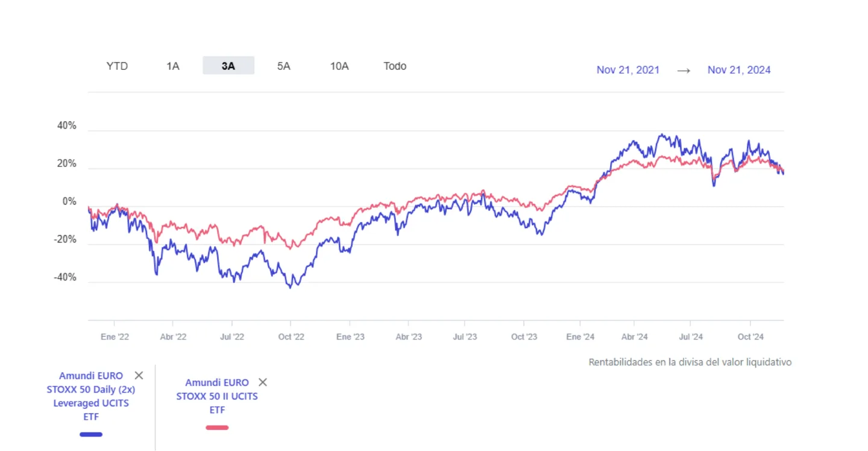Click the Jul '24 axis label
Image resolution: width=868 pixels, height=451 pixels.
pyautogui.click(x=690, y=337)
